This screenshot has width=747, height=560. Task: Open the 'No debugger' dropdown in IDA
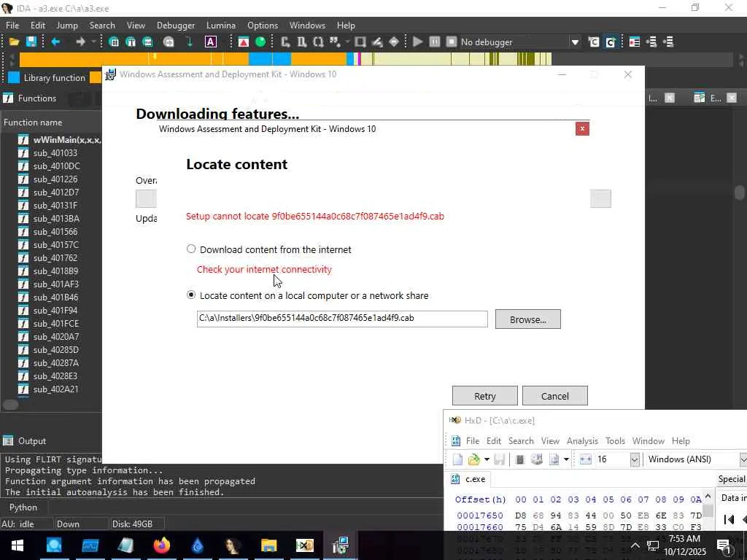[x=575, y=42]
